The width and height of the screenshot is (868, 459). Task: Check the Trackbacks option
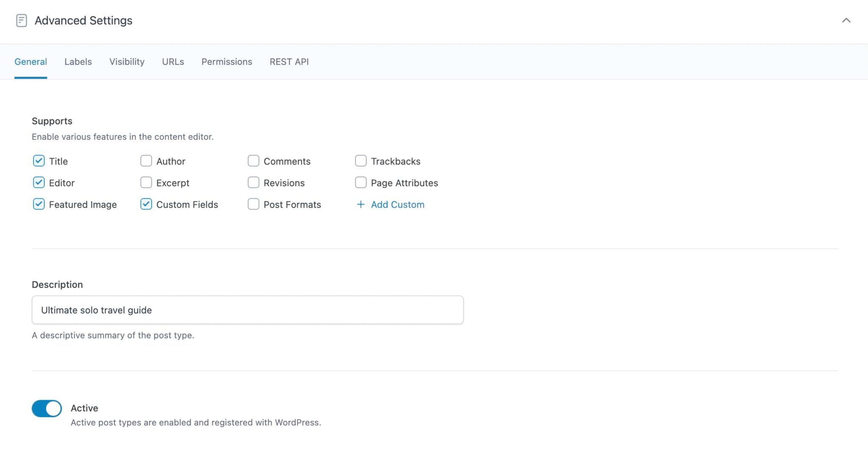pos(360,161)
